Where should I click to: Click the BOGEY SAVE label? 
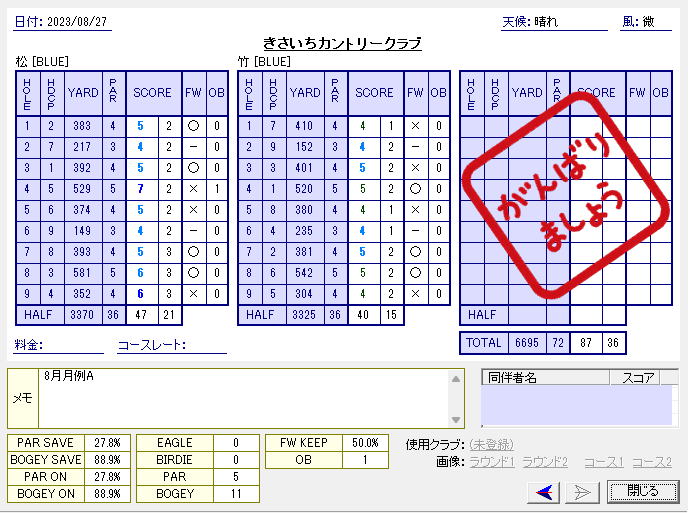46,460
